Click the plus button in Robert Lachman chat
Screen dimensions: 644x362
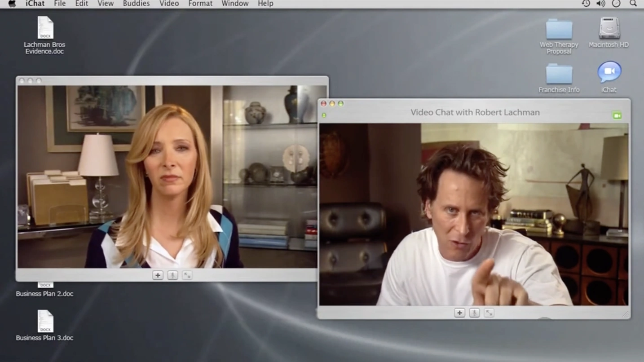459,313
